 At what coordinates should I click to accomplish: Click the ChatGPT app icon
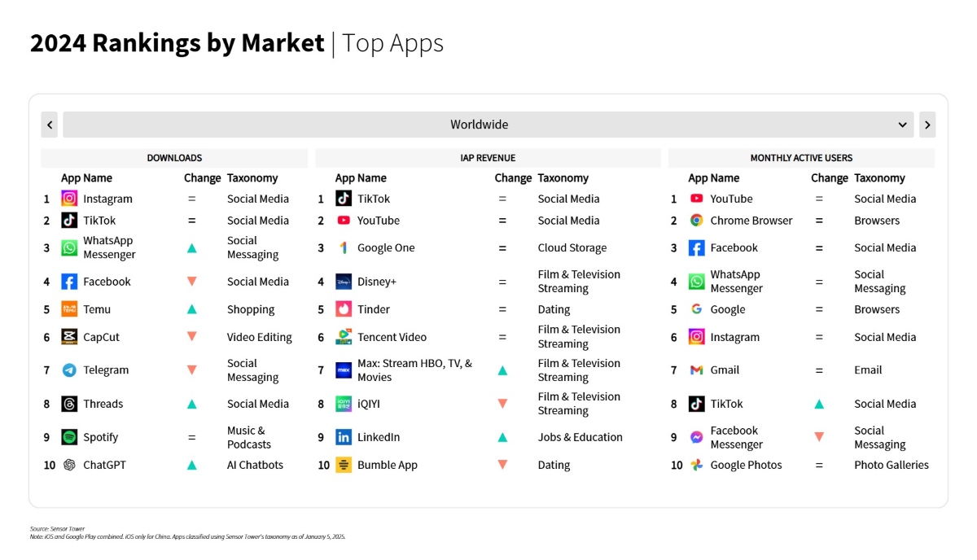click(x=69, y=465)
